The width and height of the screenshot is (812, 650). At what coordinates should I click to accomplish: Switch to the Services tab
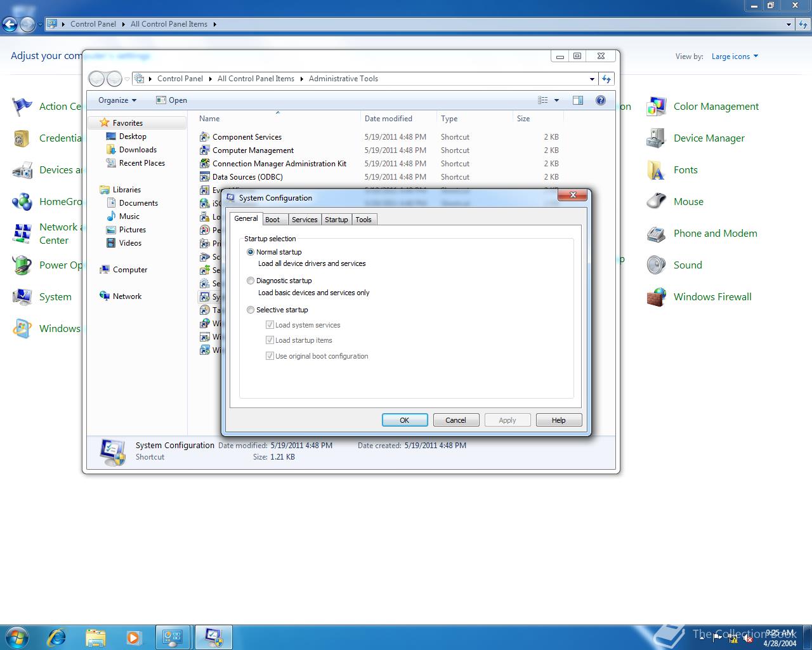[x=304, y=220]
